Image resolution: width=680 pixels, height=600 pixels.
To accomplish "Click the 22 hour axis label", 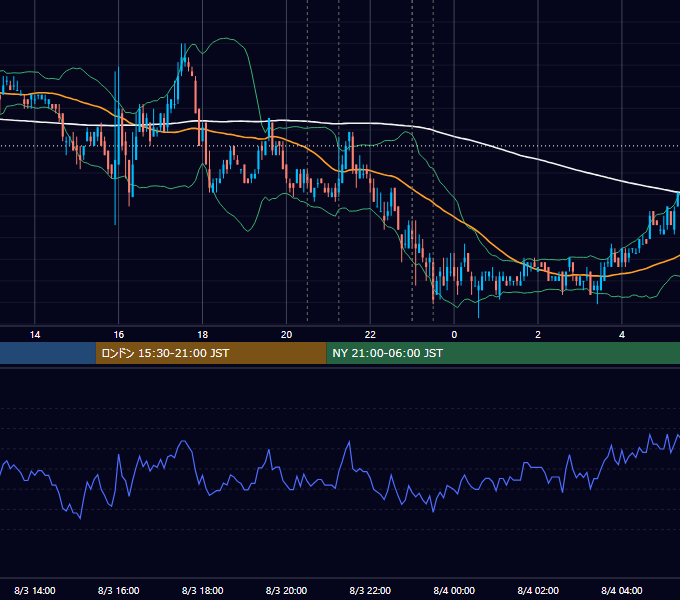I will point(370,335).
